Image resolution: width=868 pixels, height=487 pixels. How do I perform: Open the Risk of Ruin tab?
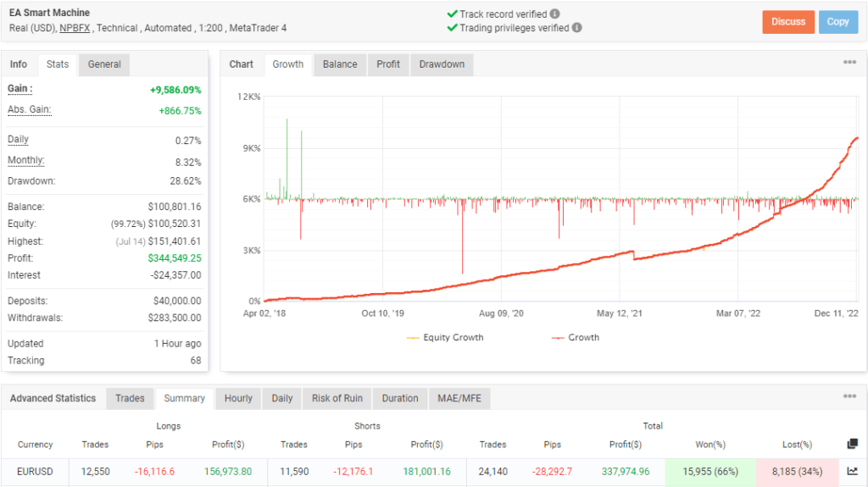point(337,398)
